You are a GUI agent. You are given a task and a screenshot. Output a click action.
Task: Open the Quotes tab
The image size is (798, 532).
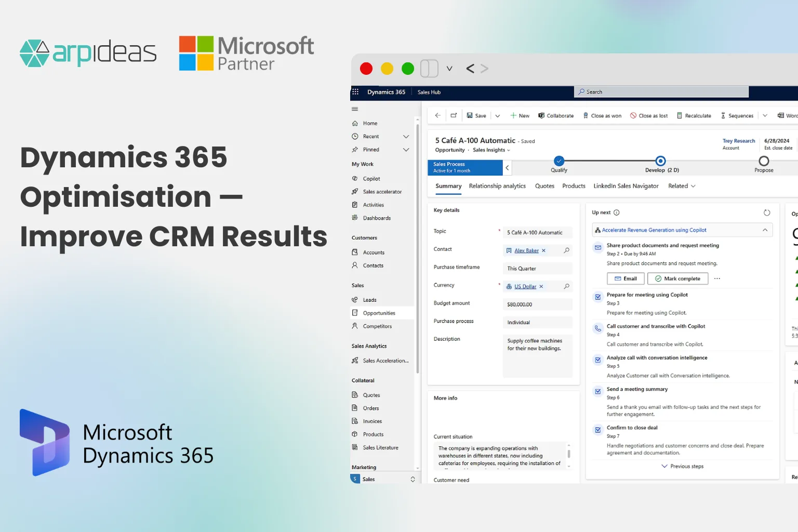pyautogui.click(x=544, y=186)
